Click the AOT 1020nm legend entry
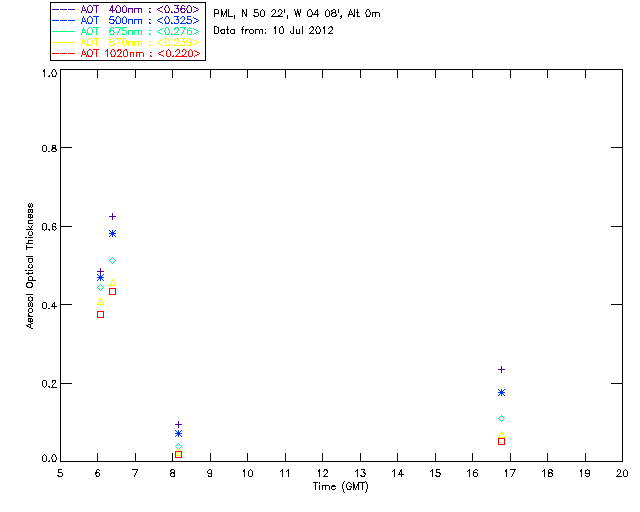 126,53
